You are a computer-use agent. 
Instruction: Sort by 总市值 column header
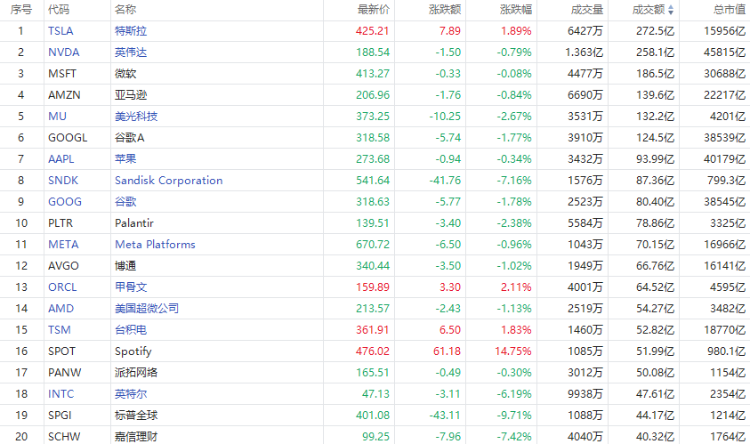(x=729, y=10)
